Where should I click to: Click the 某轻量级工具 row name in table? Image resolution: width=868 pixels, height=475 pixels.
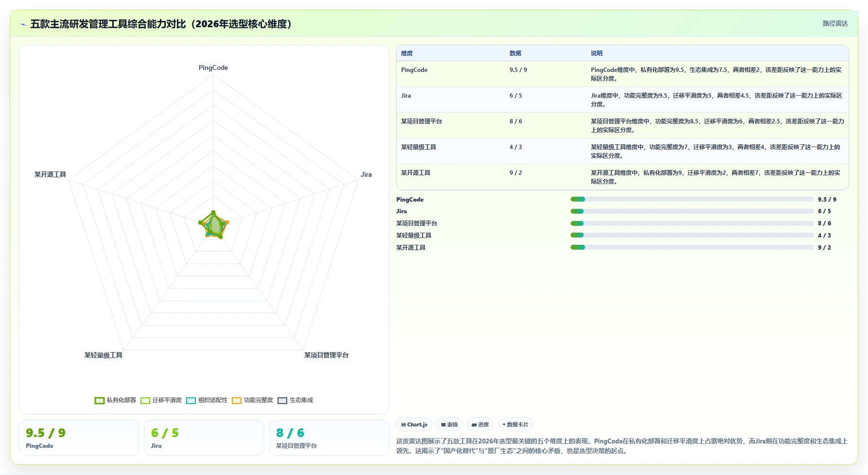coord(418,147)
